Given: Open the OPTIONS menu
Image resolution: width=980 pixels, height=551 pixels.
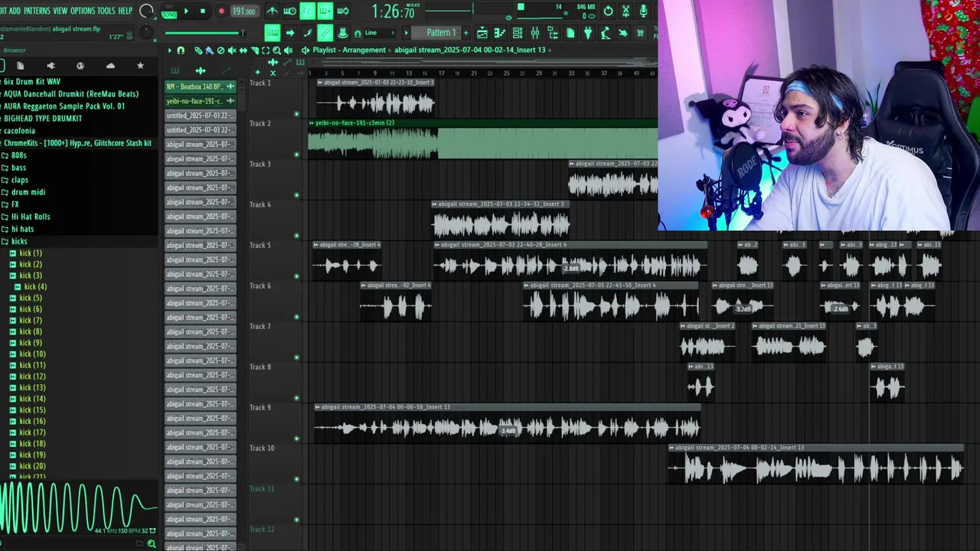Looking at the screenshot, I should coord(83,11).
